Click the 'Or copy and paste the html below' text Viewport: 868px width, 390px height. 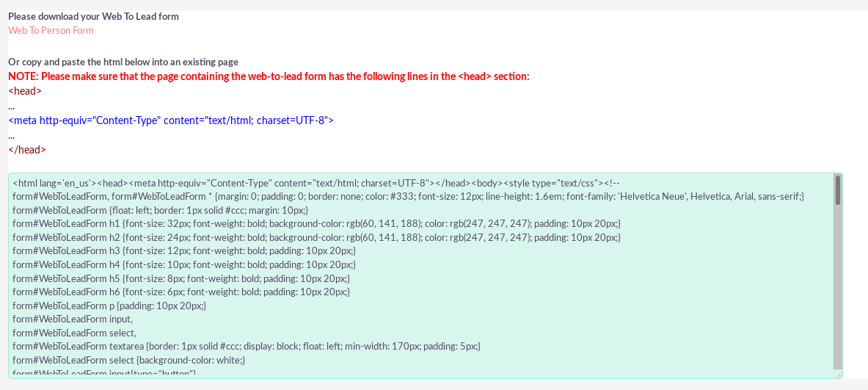(x=123, y=62)
